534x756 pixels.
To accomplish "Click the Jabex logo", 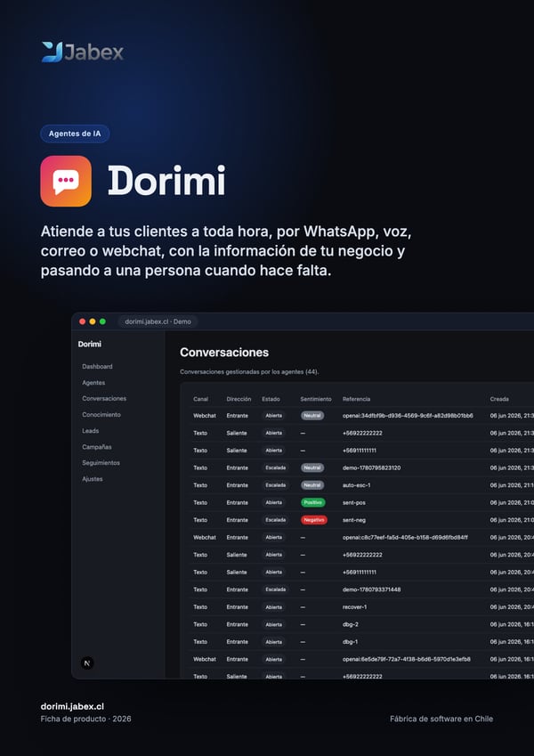I will [83, 52].
